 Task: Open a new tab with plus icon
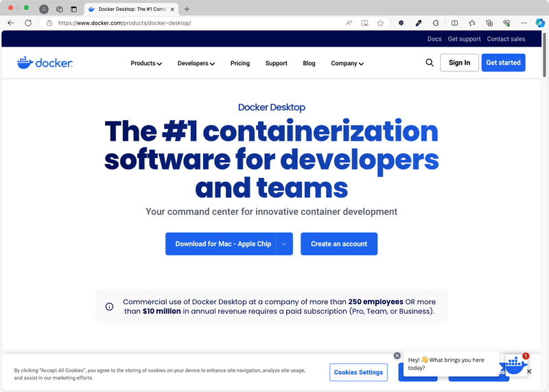187,9
